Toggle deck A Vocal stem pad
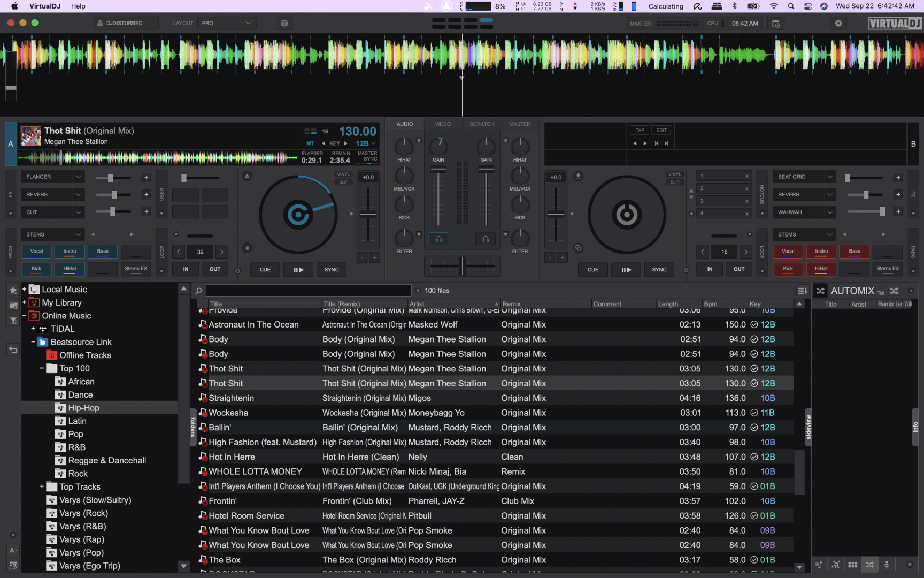The image size is (924, 578). (36, 252)
